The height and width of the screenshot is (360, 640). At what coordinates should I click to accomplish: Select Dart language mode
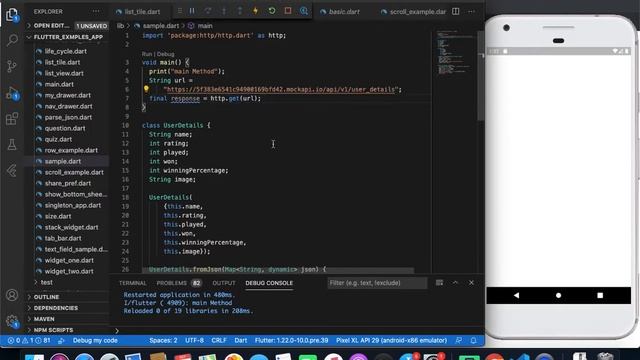[240, 340]
